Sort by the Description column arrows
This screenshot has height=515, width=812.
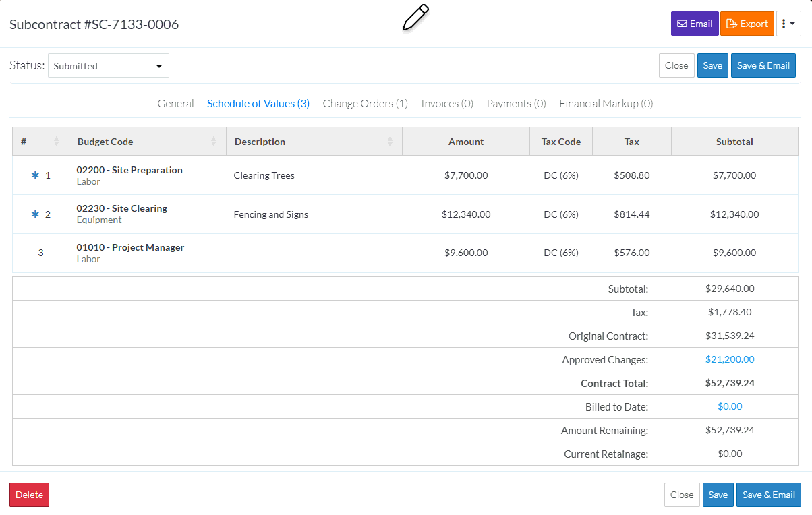click(x=390, y=142)
